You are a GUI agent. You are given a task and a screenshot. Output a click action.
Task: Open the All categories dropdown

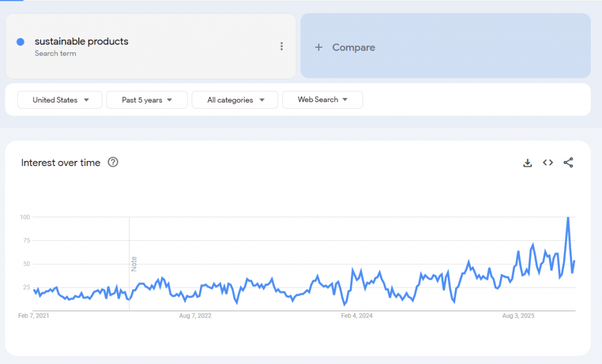tap(235, 100)
